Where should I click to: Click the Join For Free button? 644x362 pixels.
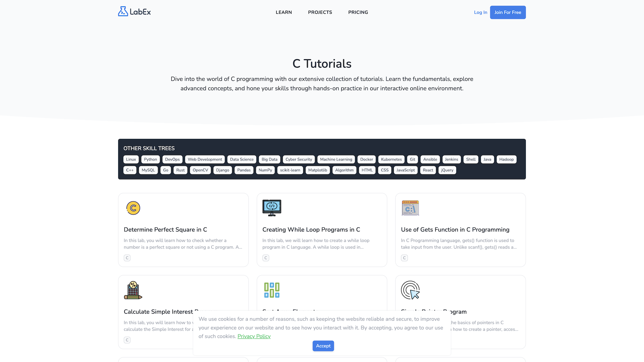[507, 12]
